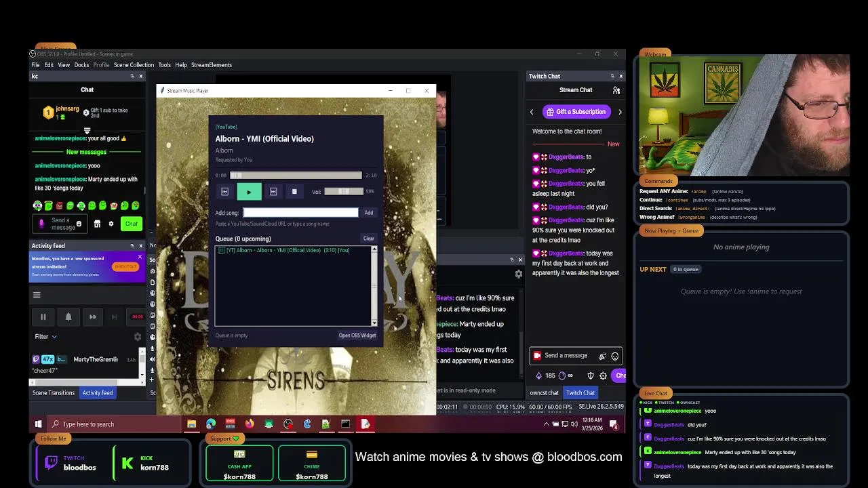Open Twitch chat settings gear

pyautogui.click(x=603, y=375)
